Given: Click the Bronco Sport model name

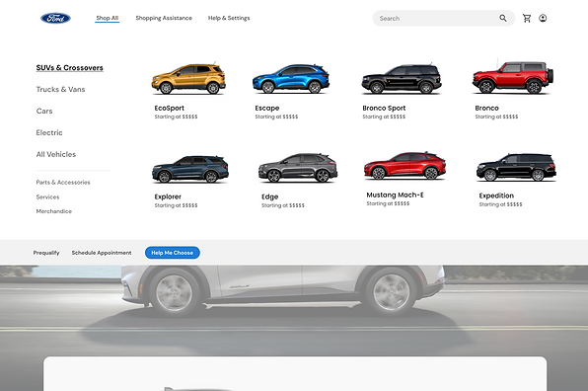Looking at the screenshot, I should [x=384, y=108].
